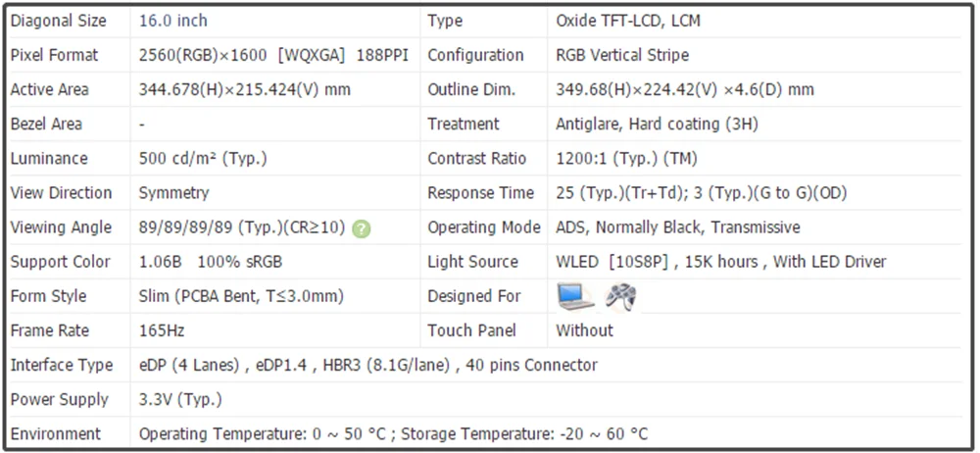Click the game controller icon in Designed For
The height and width of the screenshot is (453, 980).
pyautogui.click(x=620, y=295)
